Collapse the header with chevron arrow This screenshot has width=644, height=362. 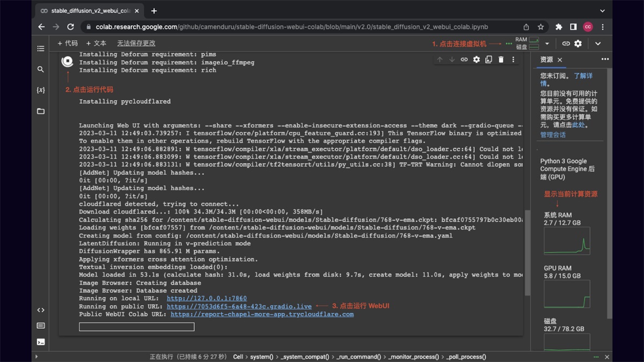tap(598, 43)
